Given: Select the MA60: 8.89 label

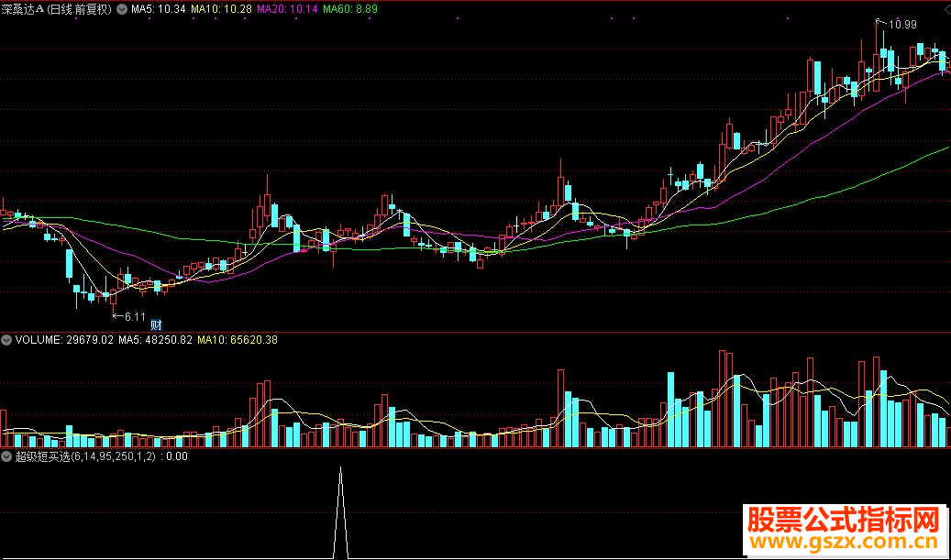Looking at the screenshot, I should 350,10.
